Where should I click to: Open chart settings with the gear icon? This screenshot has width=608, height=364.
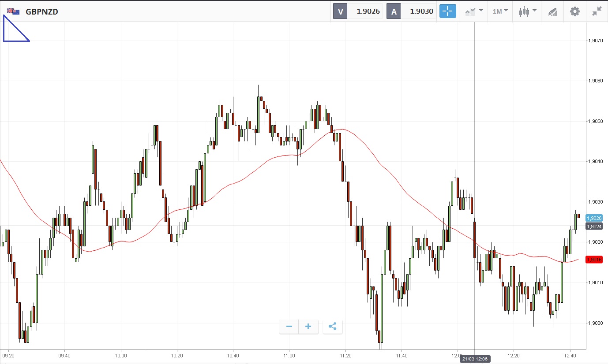coord(575,11)
